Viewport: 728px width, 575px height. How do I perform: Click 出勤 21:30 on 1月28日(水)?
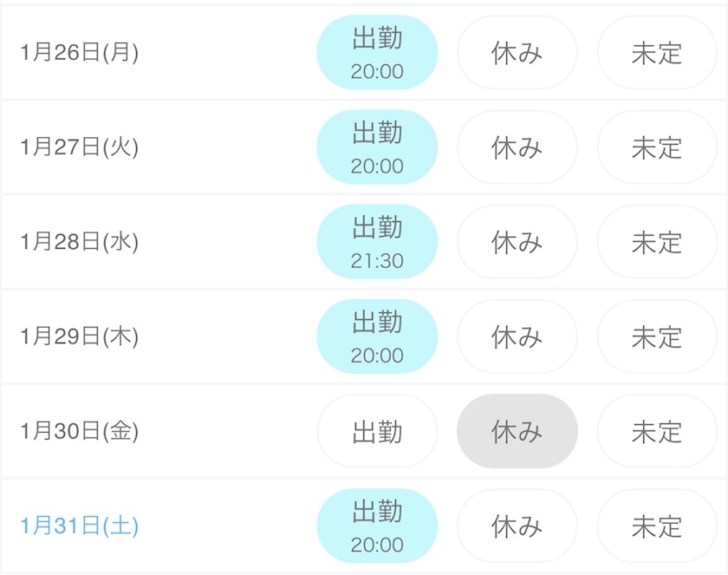coord(377,241)
